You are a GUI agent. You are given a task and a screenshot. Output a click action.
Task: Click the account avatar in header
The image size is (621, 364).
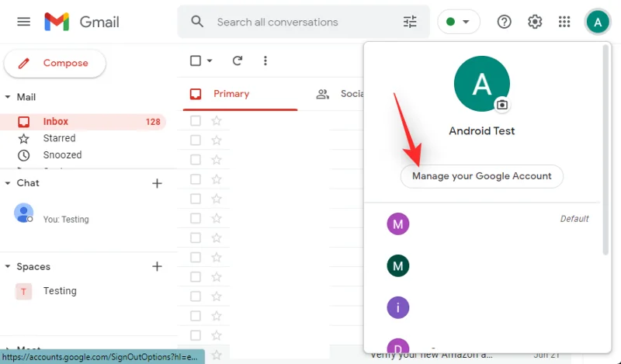pos(598,23)
